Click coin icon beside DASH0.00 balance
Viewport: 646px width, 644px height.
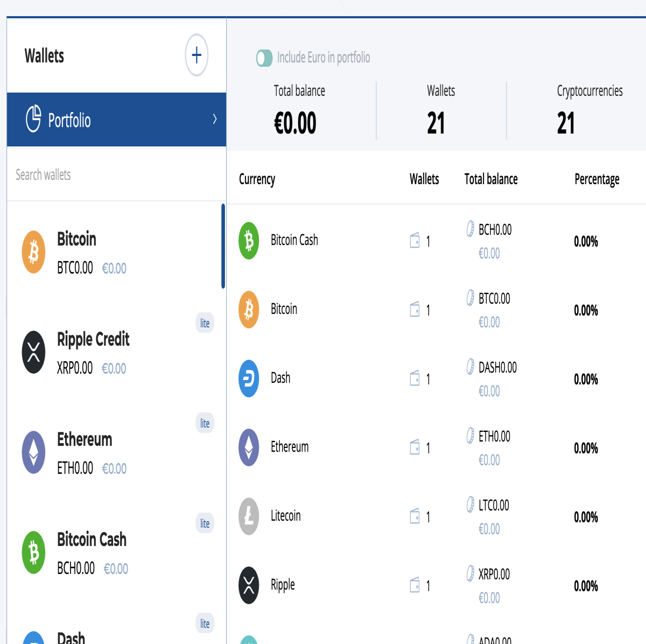pyautogui.click(x=470, y=367)
